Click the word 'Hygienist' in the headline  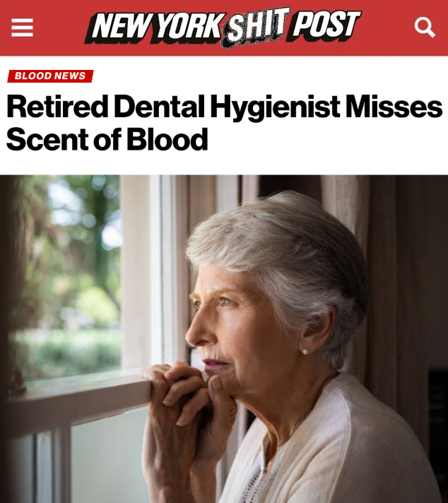click(275, 107)
